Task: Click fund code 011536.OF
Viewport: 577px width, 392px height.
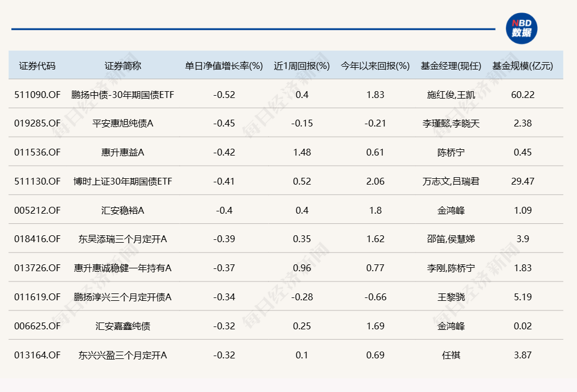Action: (38, 152)
